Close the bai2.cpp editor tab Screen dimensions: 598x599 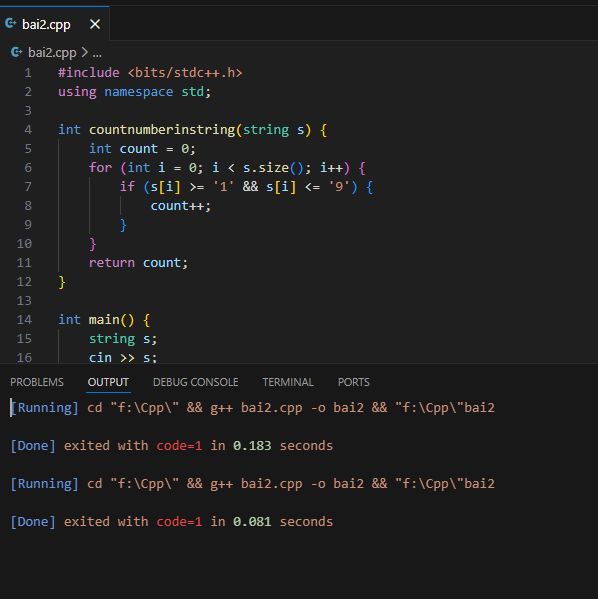95,24
